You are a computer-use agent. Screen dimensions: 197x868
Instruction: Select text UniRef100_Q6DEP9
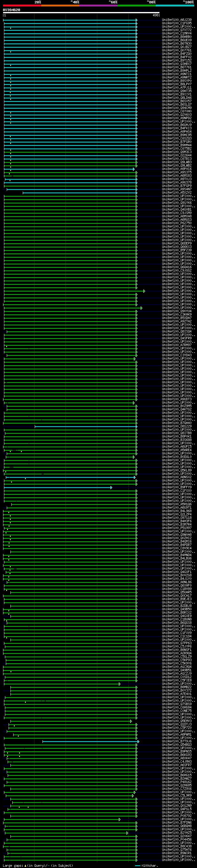(177, 243)
